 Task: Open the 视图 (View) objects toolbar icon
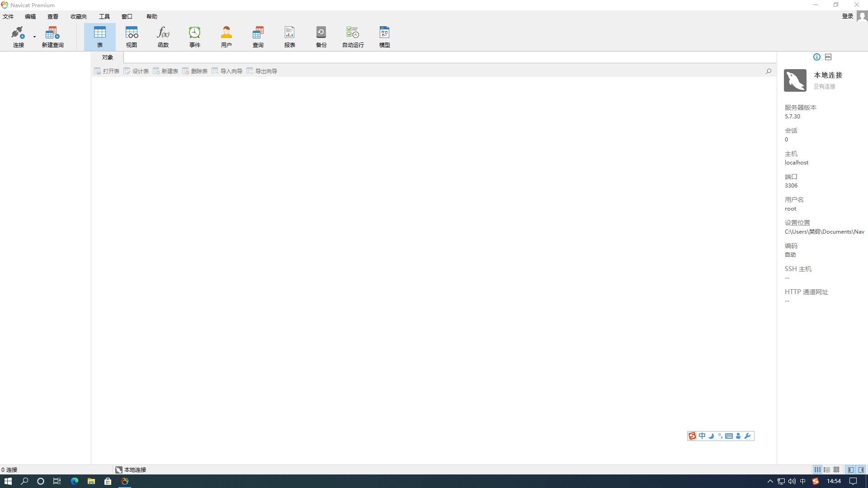coord(132,36)
